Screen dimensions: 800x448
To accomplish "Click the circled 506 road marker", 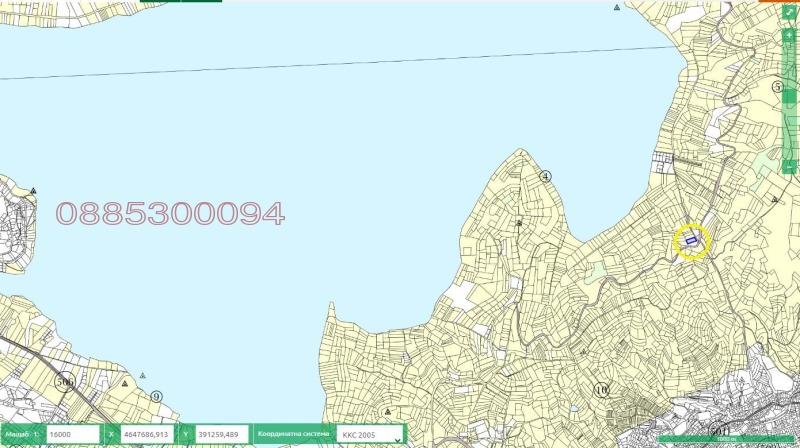I will [x=66, y=381].
